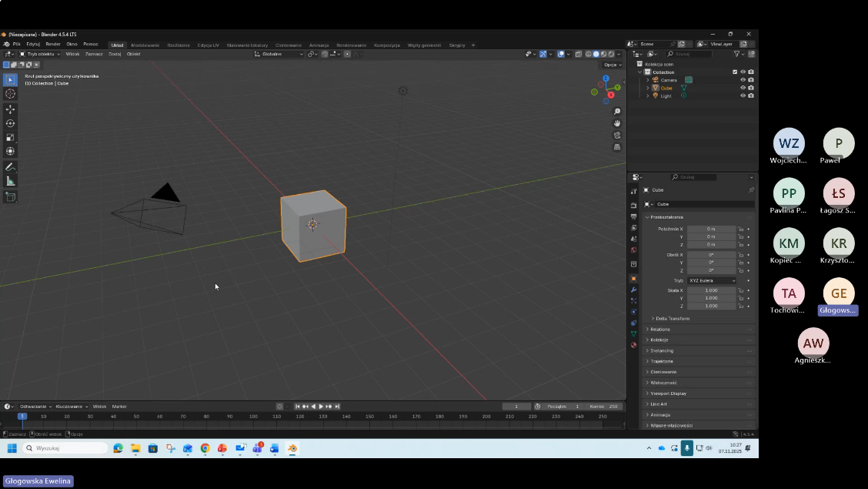Open the Opcje button in the viewport

[613, 65]
